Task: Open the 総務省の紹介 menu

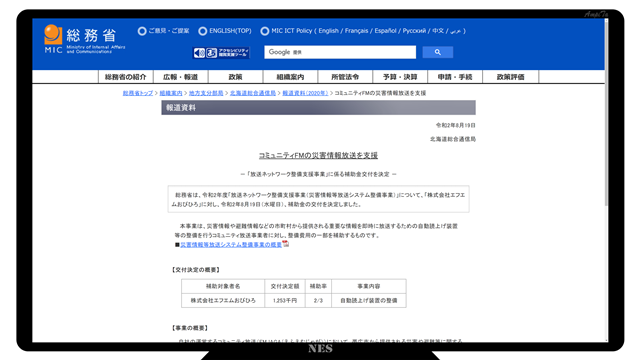Action: [x=126, y=77]
